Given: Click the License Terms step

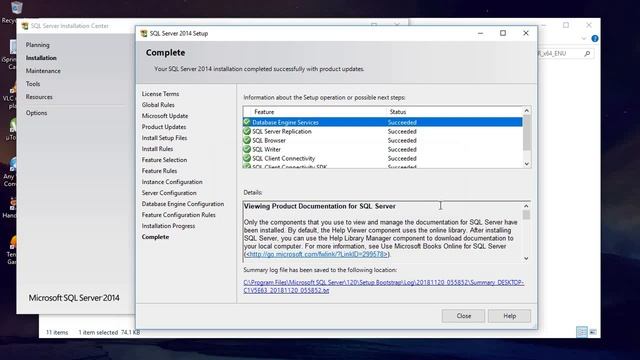Looking at the screenshot, I should [160, 94].
